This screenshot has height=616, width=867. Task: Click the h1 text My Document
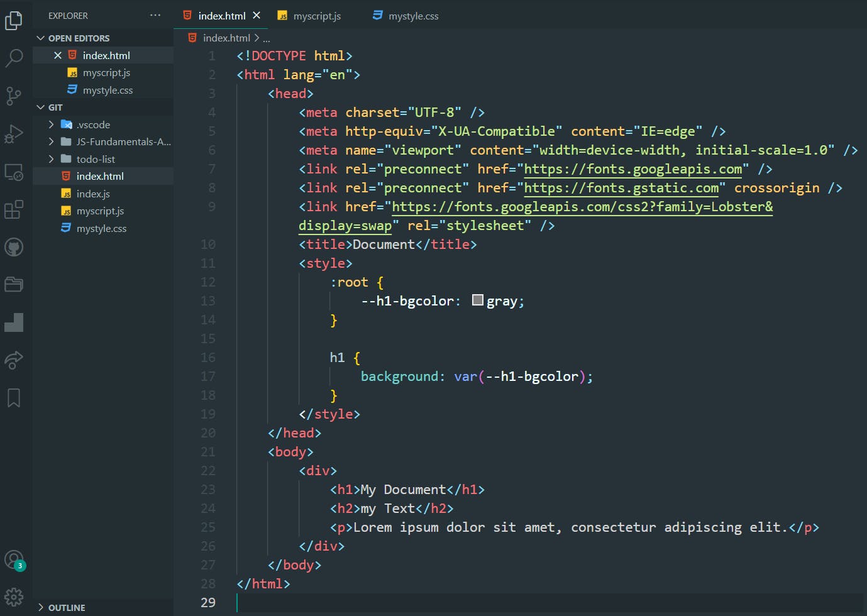[x=403, y=490]
